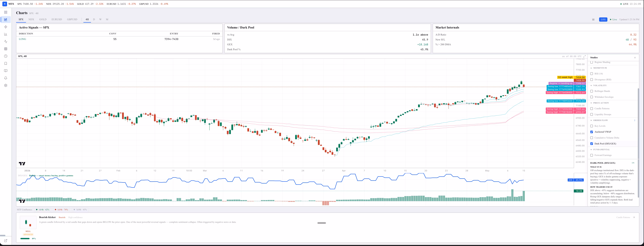Open the bar chart sidebar icon
The width and height of the screenshot is (644, 246).
click(6, 34)
